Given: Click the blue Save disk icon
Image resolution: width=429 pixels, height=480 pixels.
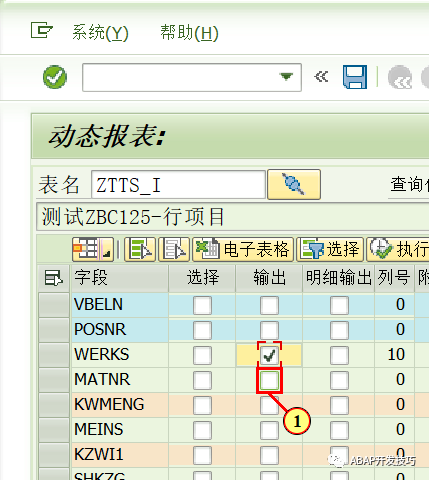Looking at the screenshot, I should click(355, 77).
